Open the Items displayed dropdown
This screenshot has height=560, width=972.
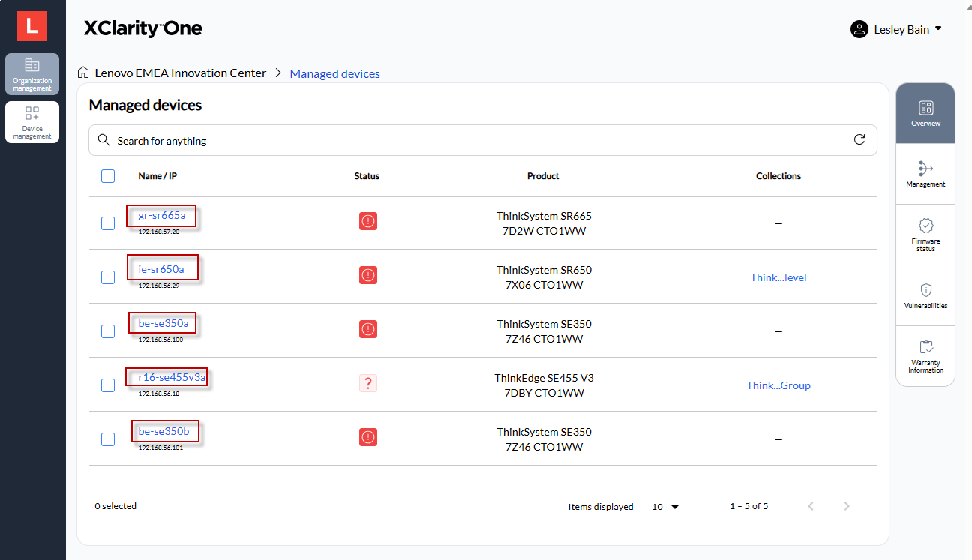(x=664, y=506)
